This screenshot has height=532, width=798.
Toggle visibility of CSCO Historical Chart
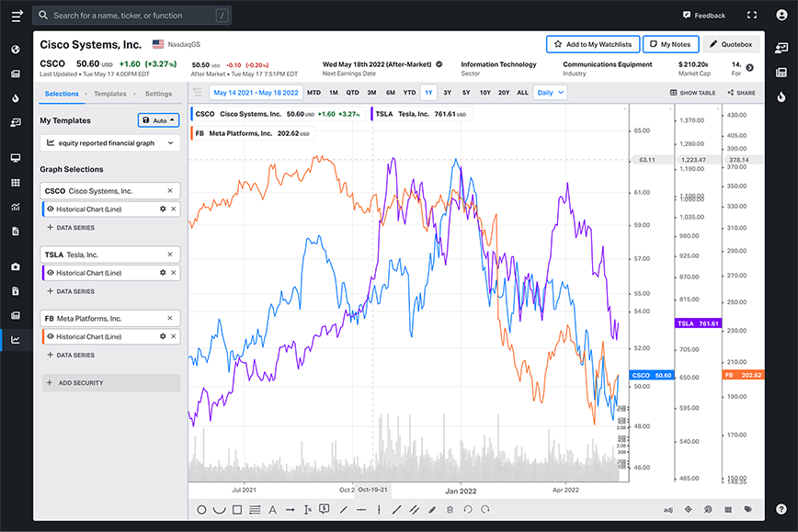(51, 209)
